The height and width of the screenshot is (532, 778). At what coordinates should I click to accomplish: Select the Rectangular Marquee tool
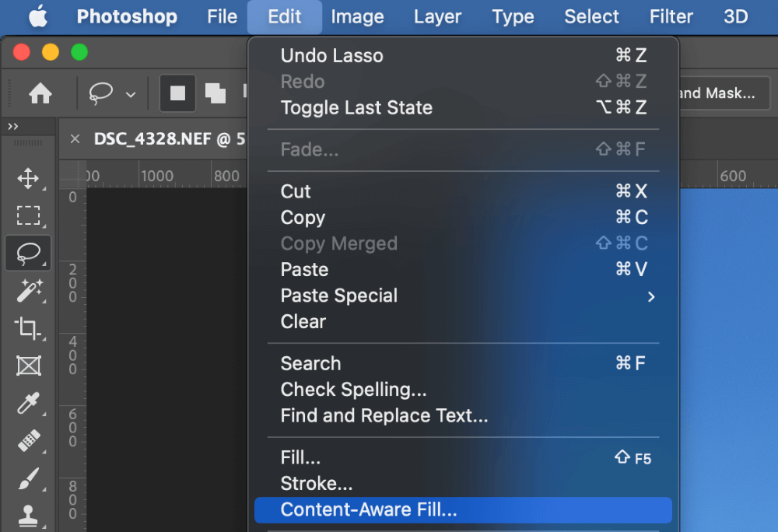click(28, 215)
